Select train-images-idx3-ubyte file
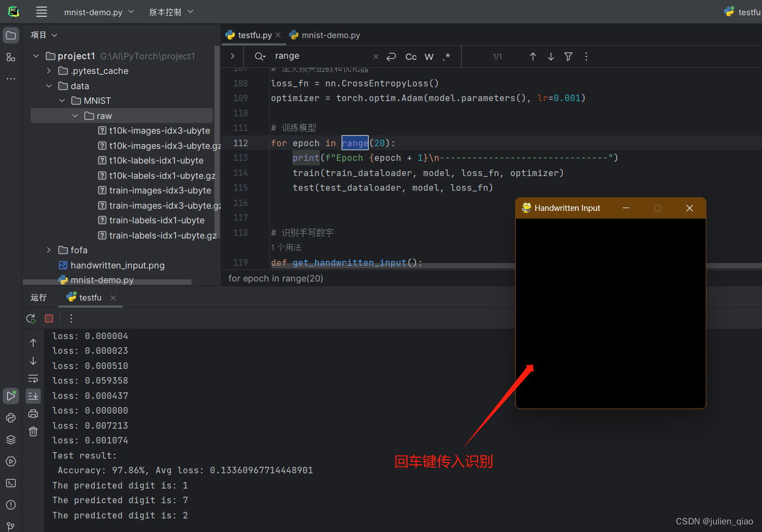This screenshot has width=762, height=532. click(x=154, y=190)
